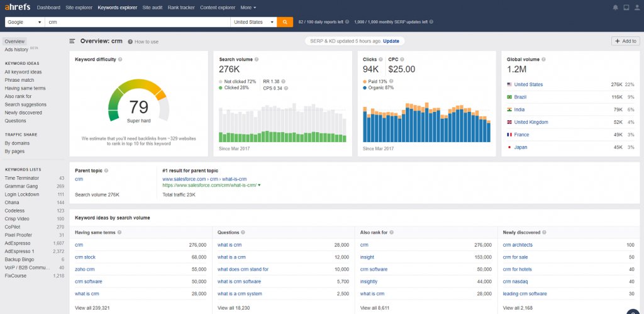
Task: Expand dropdown arrow beside salesforce URL
Action: click(259, 186)
